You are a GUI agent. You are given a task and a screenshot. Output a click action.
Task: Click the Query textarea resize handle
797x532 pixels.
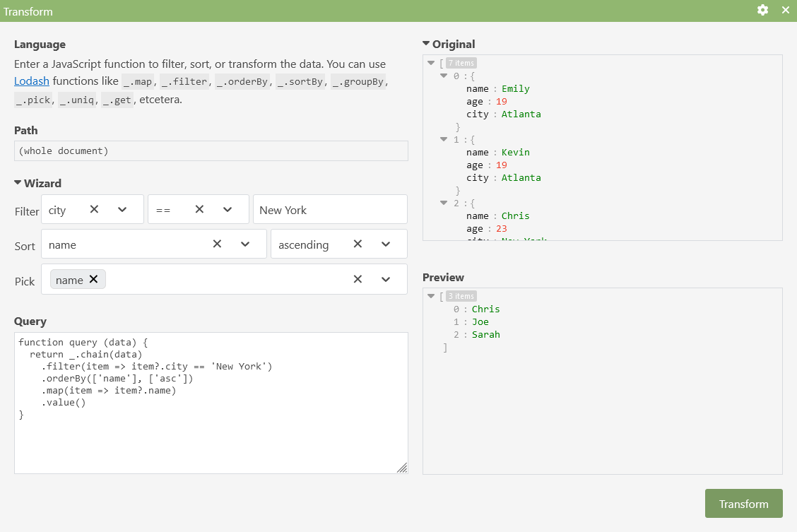click(402, 468)
